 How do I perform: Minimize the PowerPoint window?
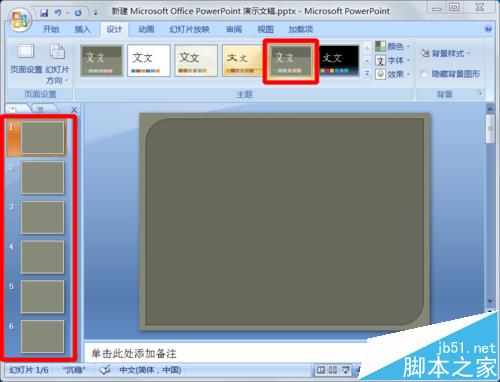pyautogui.click(x=436, y=8)
